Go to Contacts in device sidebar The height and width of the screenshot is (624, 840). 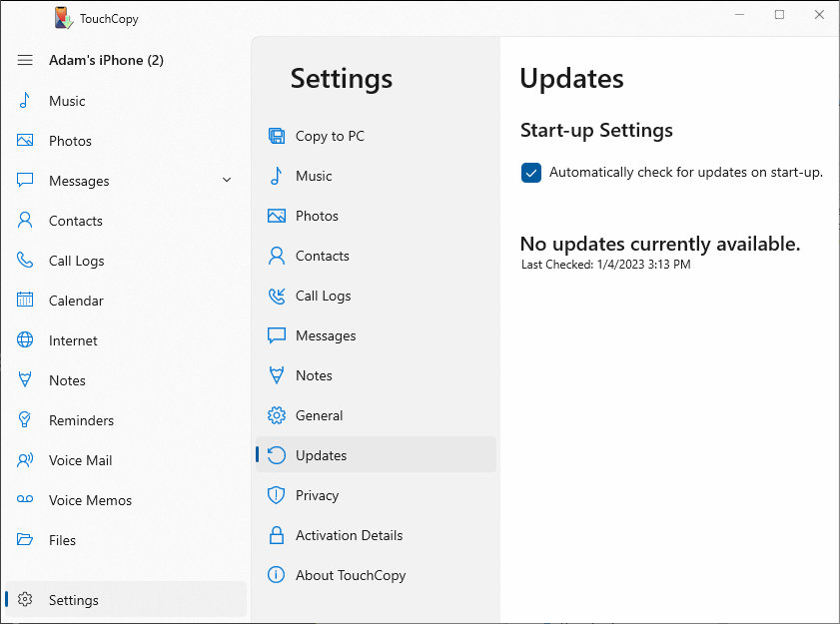(x=126, y=220)
